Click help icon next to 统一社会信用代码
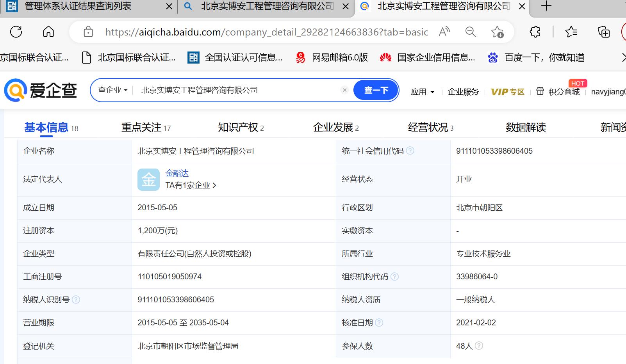The image size is (626, 364). 410,151
